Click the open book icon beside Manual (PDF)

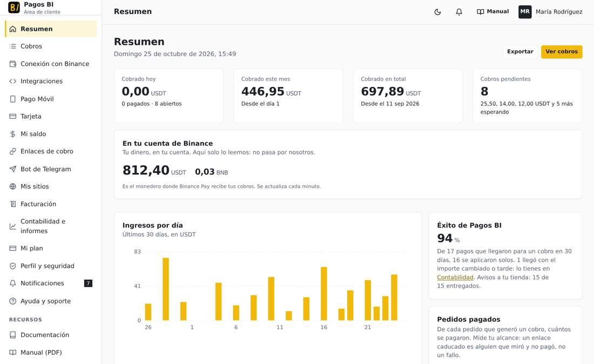[13, 352]
